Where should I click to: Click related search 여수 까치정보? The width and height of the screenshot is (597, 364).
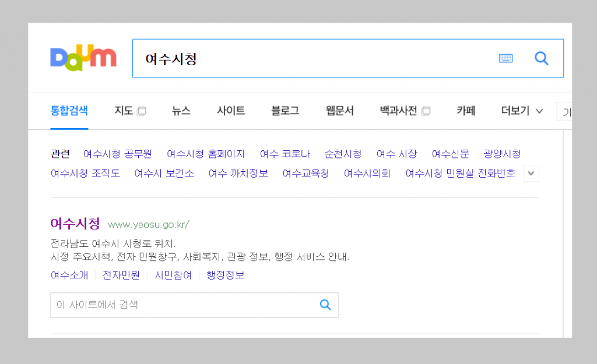tap(238, 174)
